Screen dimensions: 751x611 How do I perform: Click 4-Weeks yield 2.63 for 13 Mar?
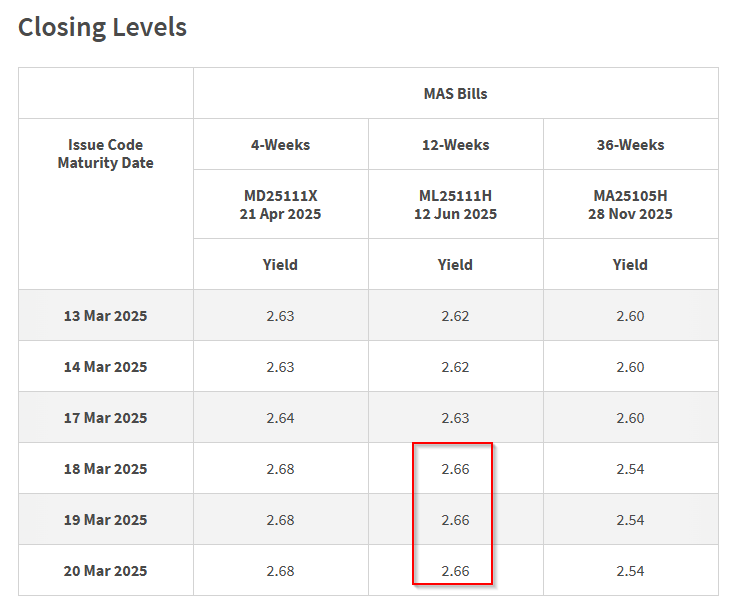[x=281, y=316]
